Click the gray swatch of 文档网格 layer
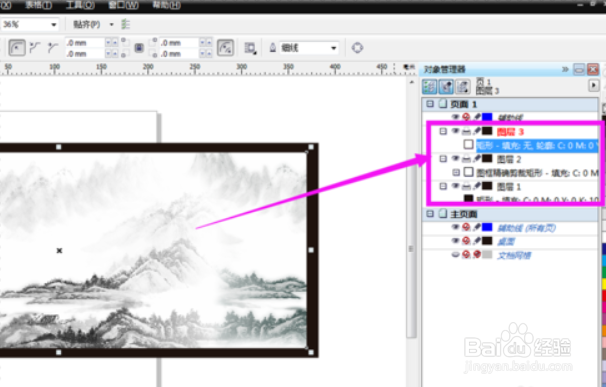The width and height of the screenshot is (606, 387). point(487,255)
